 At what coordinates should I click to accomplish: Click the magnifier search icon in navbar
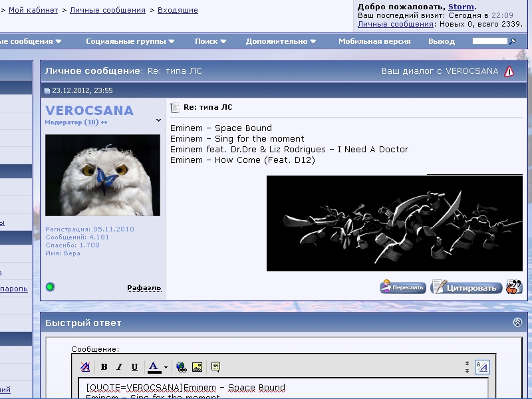pos(513,41)
